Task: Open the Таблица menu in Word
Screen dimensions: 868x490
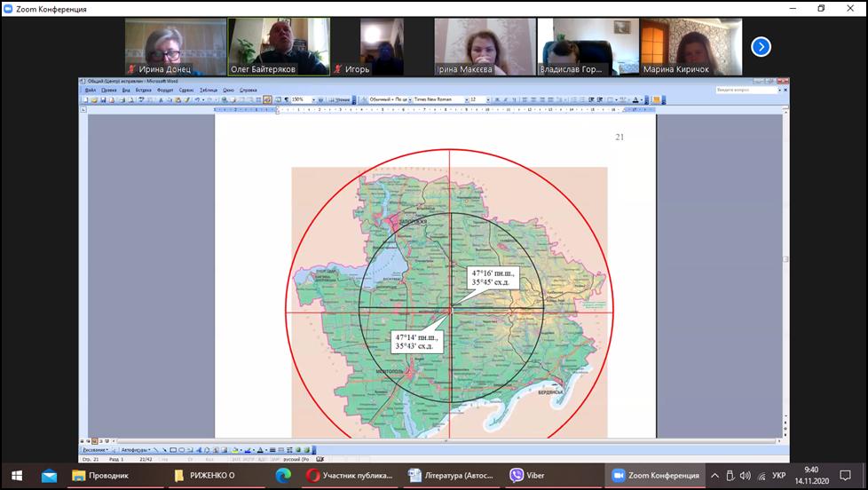Action: (208, 90)
